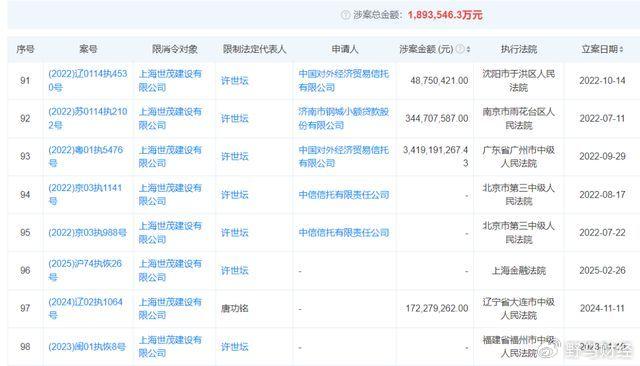Open case (2022)苏0114执2102号
640x366 pixels.
[x=88, y=118]
